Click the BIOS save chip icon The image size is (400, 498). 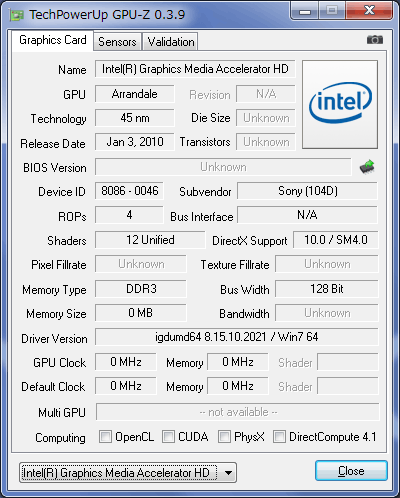367,167
